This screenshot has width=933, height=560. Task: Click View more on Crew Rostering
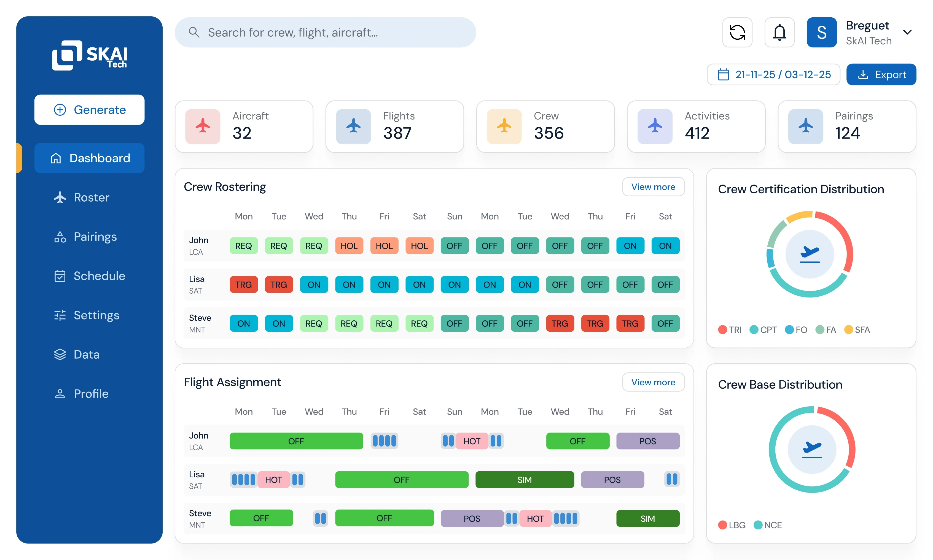click(x=653, y=187)
